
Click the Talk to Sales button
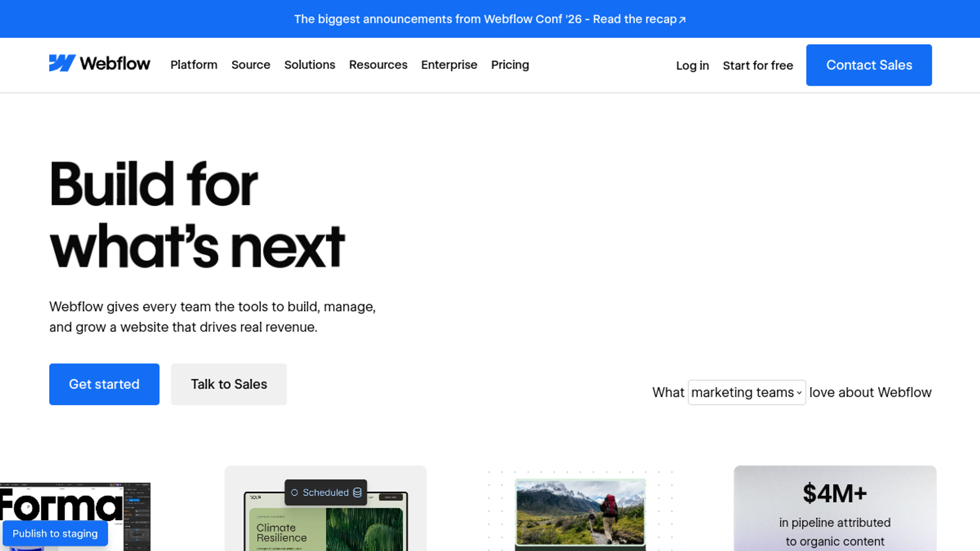pyautogui.click(x=229, y=384)
